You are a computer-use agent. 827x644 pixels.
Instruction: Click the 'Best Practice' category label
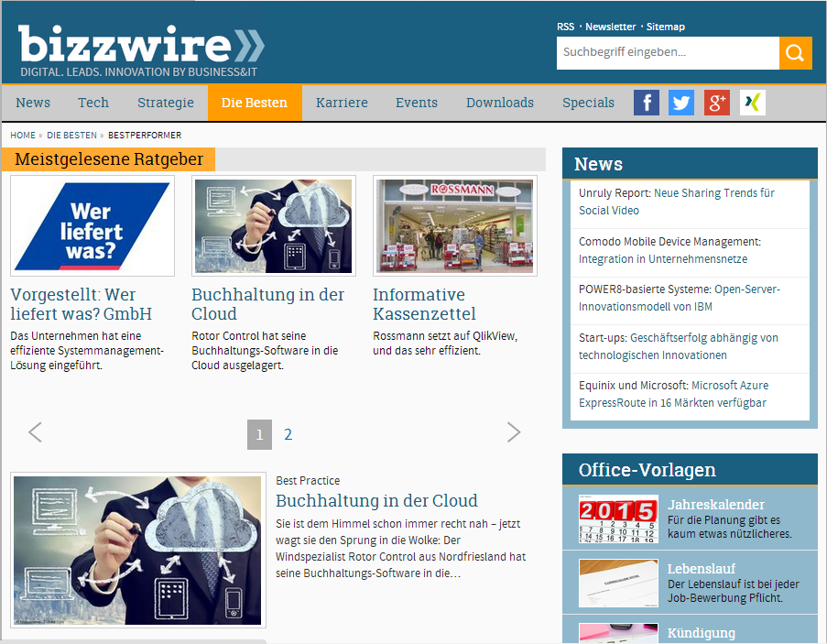[308, 481]
